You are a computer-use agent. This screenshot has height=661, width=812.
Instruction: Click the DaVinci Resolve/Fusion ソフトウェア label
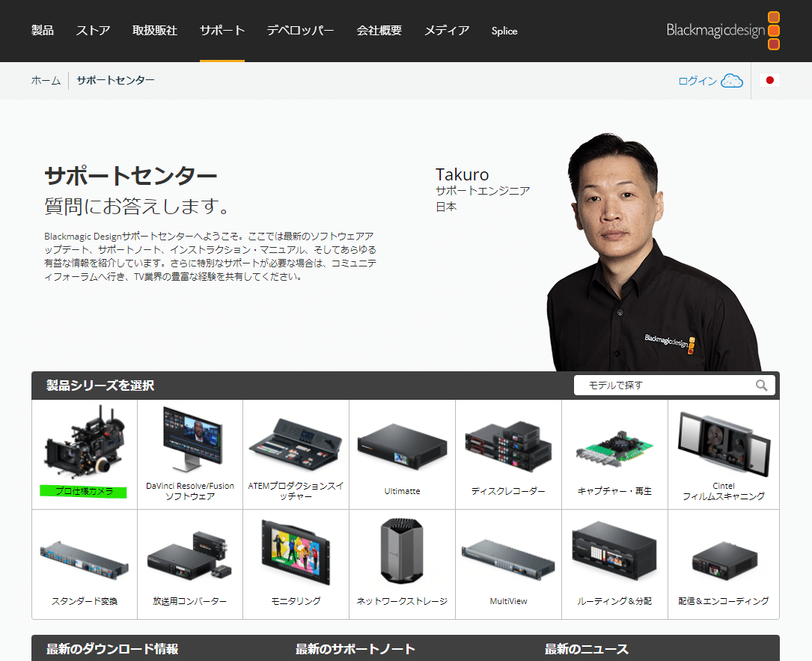[x=190, y=491]
